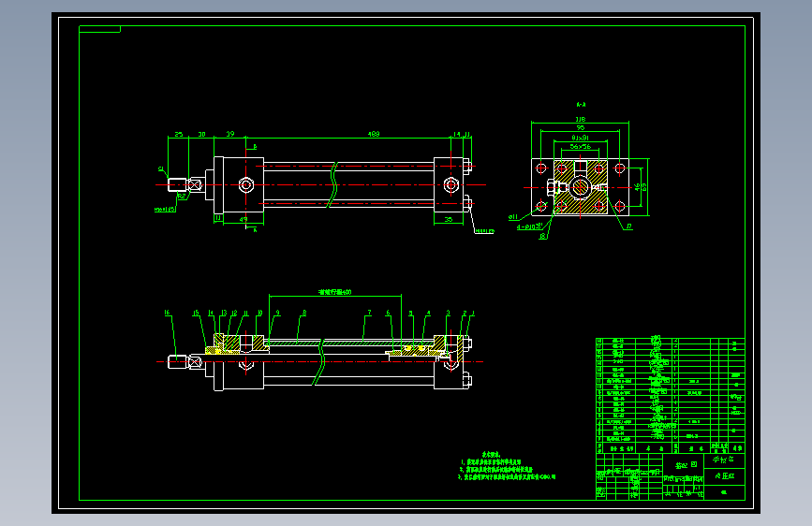Click the 489 length dimension text

(374, 134)
